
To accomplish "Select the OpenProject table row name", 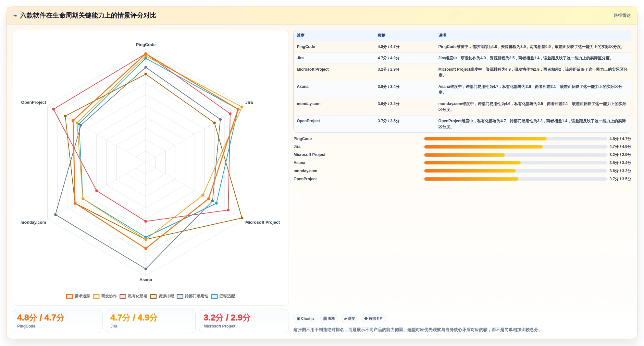I will [x=308, y=121].
